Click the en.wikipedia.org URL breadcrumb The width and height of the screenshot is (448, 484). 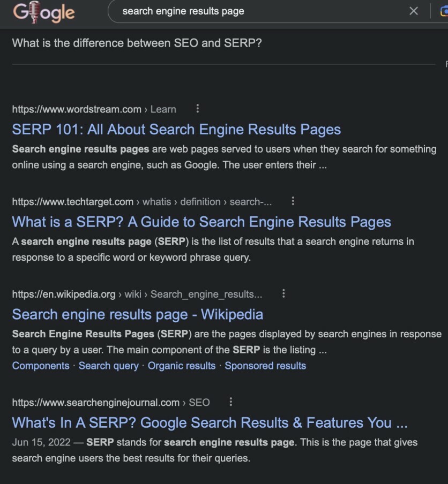tap(137, 294)
